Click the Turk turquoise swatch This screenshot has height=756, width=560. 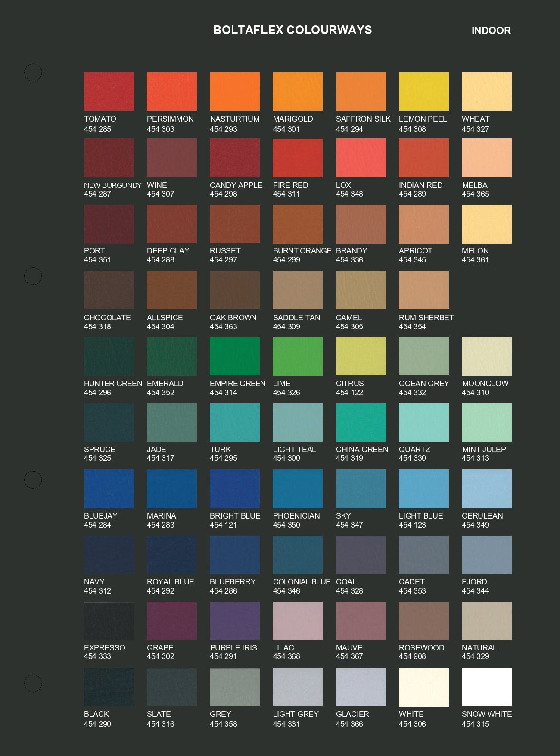(235, 422)
